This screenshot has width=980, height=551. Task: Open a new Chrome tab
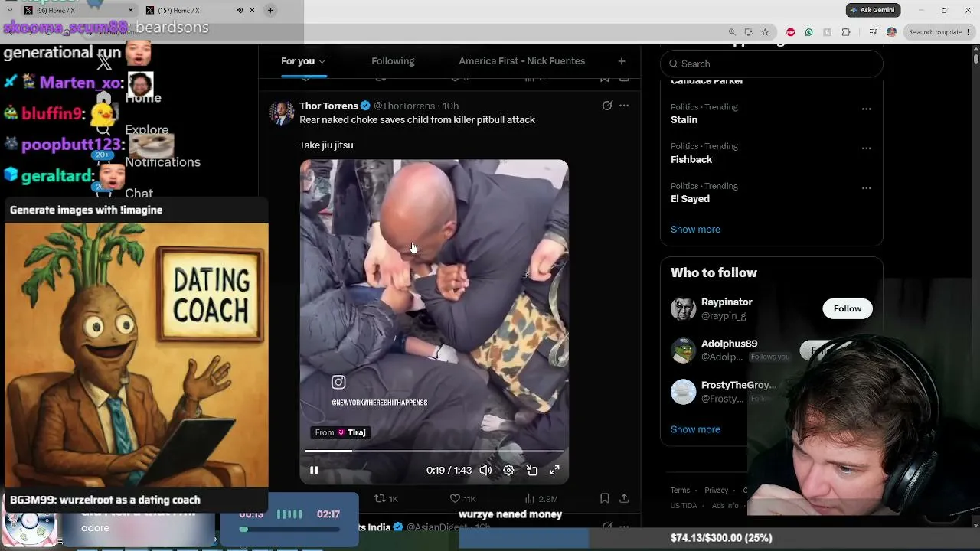pos(270,10)
